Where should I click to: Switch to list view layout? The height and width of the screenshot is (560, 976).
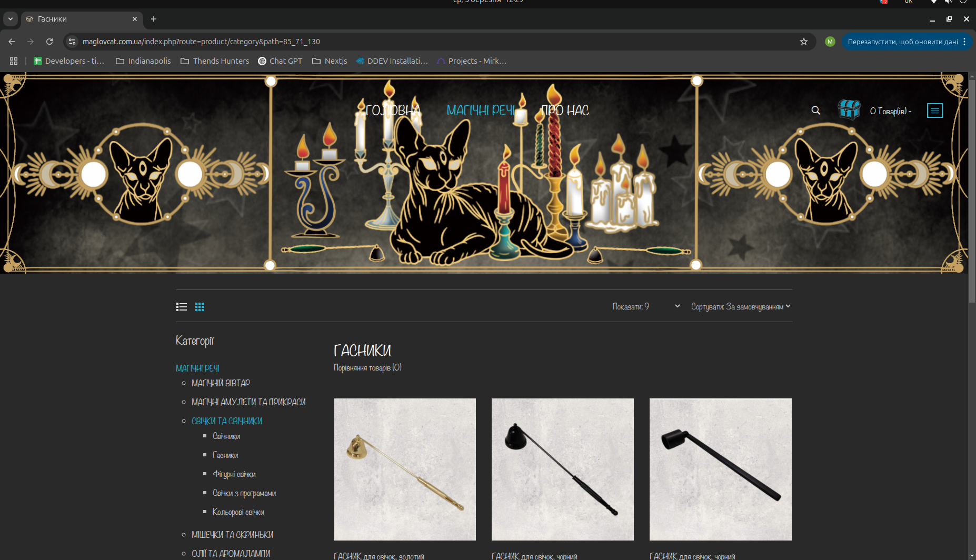(x=182, y=307)
